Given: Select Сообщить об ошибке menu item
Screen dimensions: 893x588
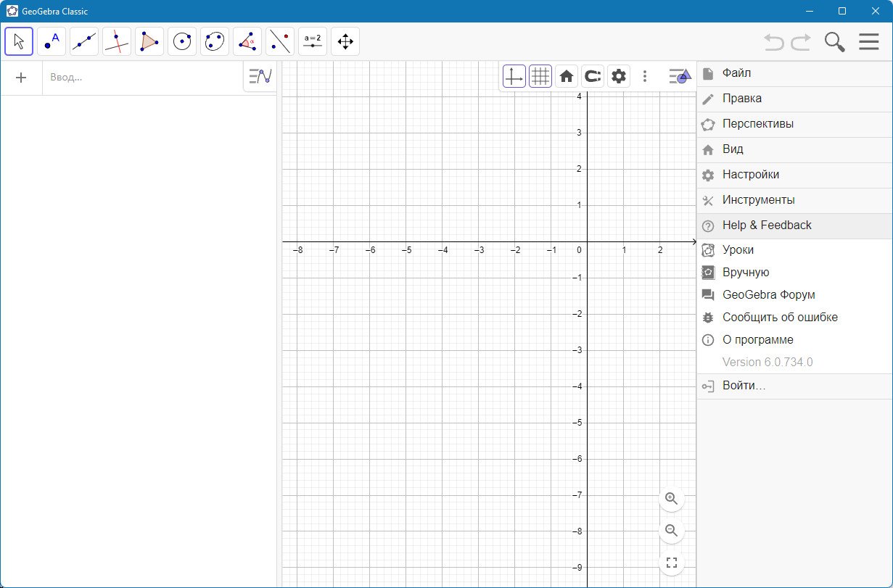Looking at the screenshot, I should coord(795,318).
